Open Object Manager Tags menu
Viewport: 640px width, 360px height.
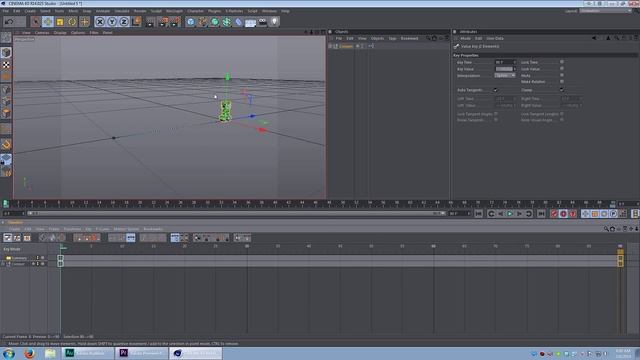pos(392,38)
